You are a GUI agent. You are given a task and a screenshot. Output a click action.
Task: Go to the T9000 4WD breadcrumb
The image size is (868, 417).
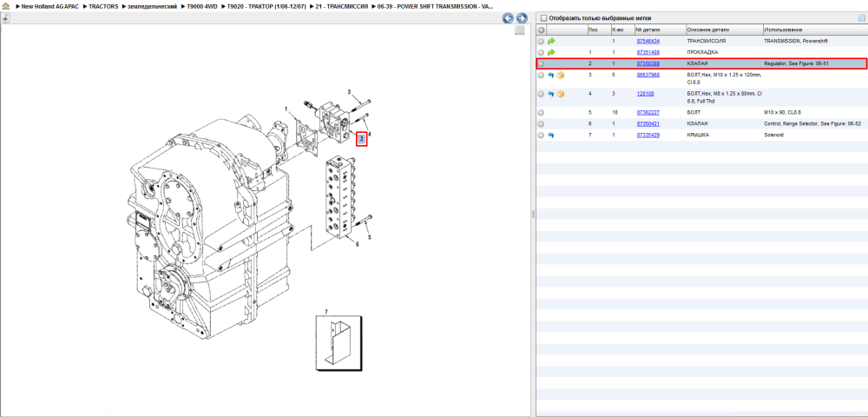point(201,6)
